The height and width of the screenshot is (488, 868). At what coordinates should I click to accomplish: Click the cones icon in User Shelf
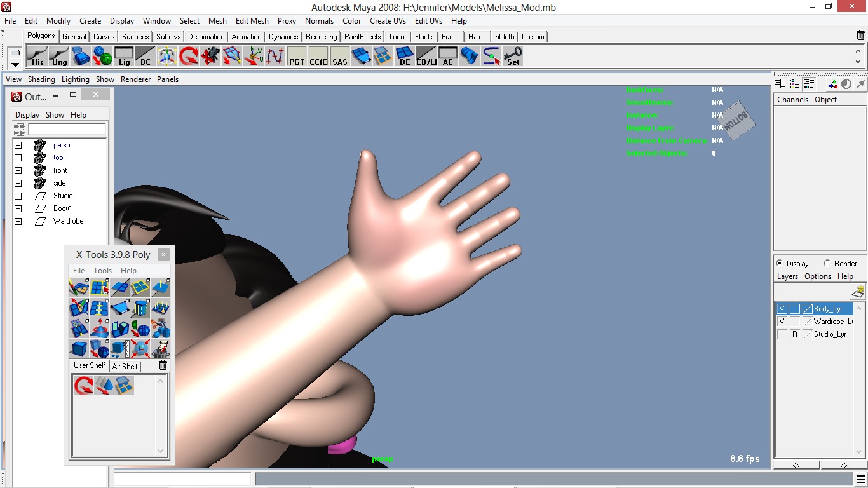[x=104, y=385]
